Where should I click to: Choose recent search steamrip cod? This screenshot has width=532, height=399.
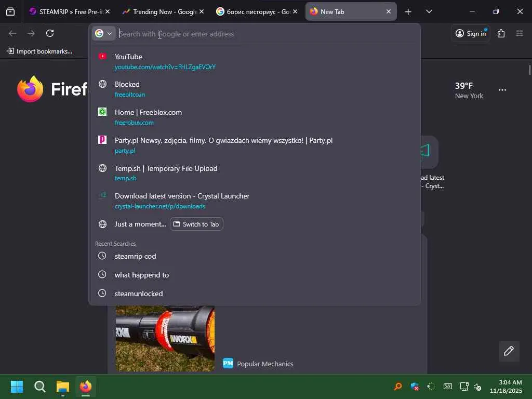255,256
